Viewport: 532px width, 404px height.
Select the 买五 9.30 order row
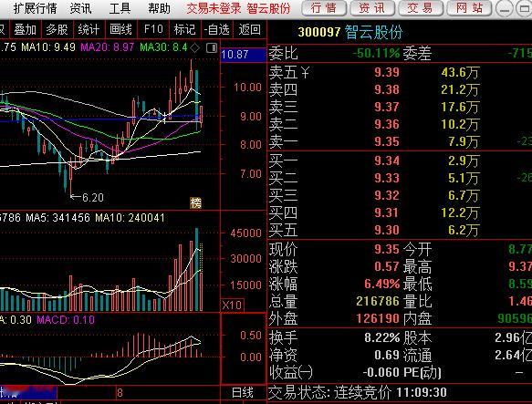click(x=400, y=230)
